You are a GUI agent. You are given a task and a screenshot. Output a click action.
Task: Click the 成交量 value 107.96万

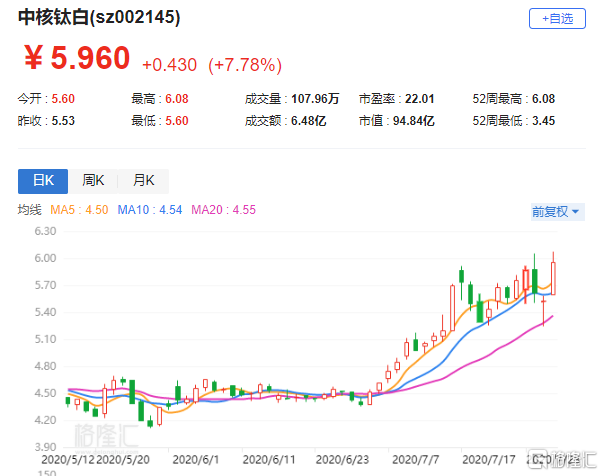coord(315,99)
